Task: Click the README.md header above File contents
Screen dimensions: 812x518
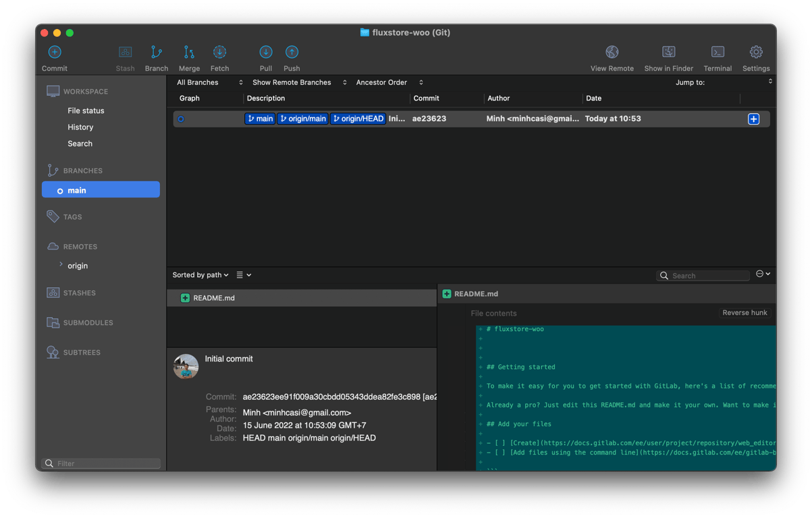Action: pyautogui.click(x=477, y=294)
